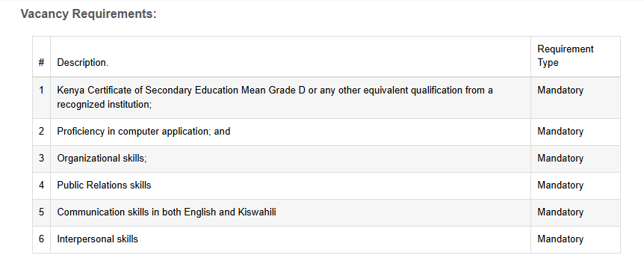
Task: Click row number 5 cell
Action: point(42,212)
